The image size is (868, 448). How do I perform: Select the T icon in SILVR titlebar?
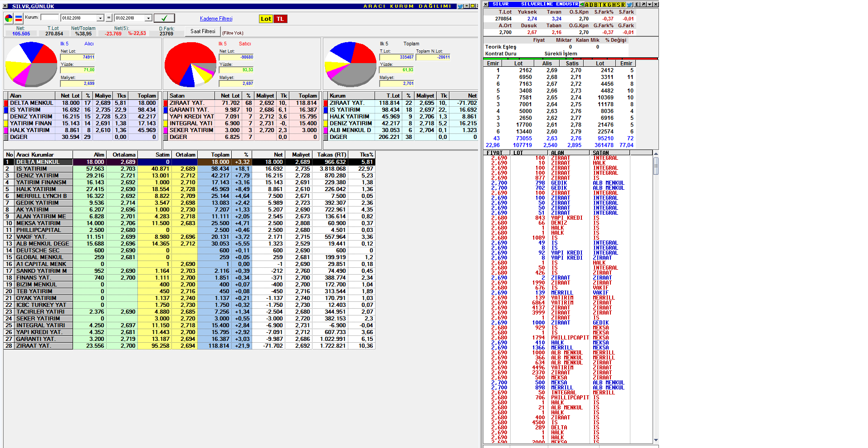(600, 5)
